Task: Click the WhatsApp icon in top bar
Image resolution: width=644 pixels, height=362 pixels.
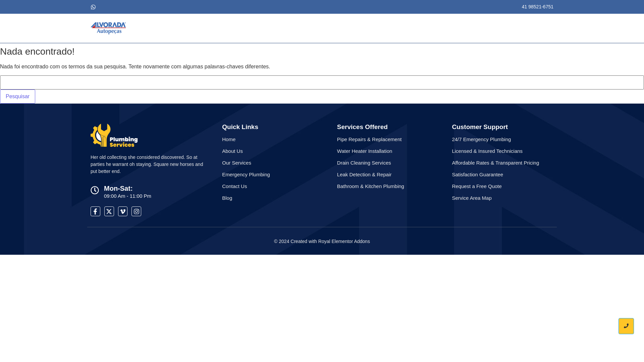Action: point(93,7)
